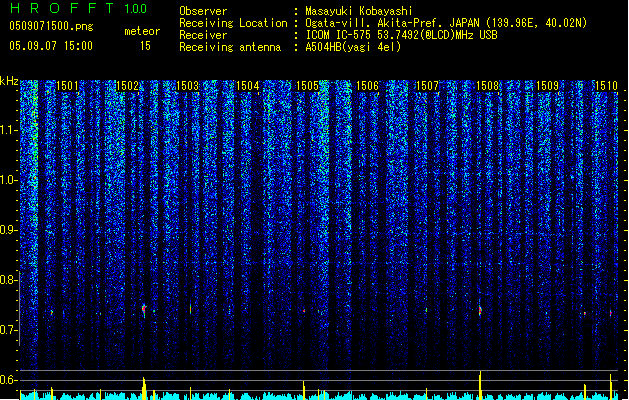Click the kHz axis unit label
This screenshot has height=400, width=629.
click(x=9, y=81)
